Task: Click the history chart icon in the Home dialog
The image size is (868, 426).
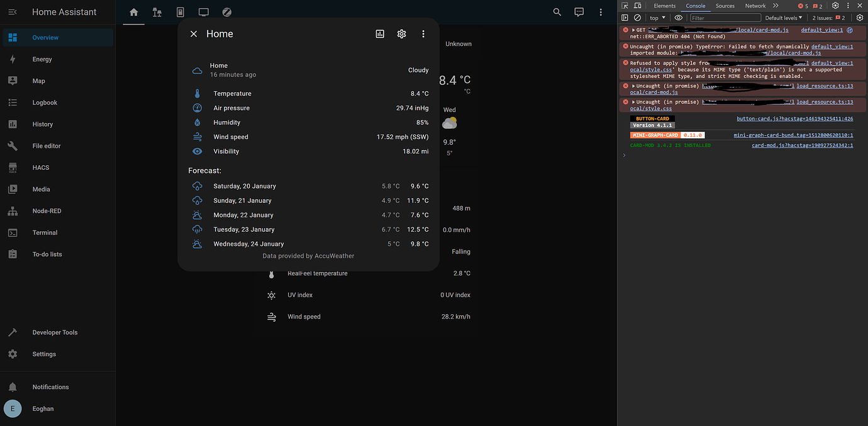Action: (x=379, y=33)
